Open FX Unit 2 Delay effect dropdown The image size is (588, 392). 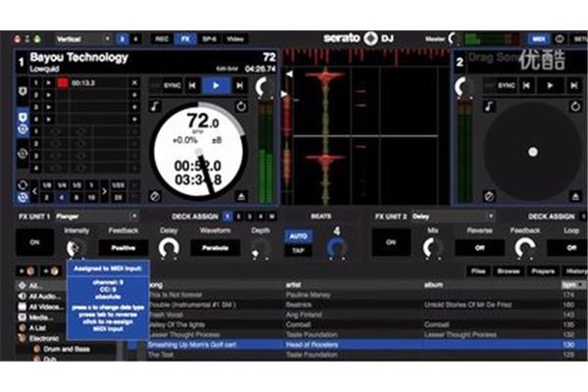454,217
